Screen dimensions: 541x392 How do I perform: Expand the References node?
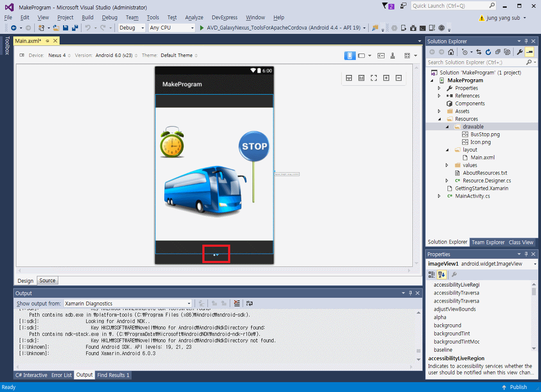[x=439, y=96]
